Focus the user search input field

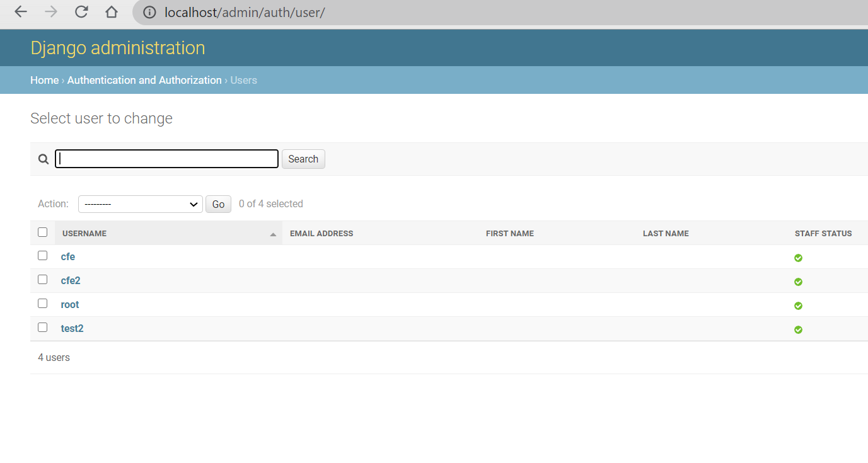[167, 159]
